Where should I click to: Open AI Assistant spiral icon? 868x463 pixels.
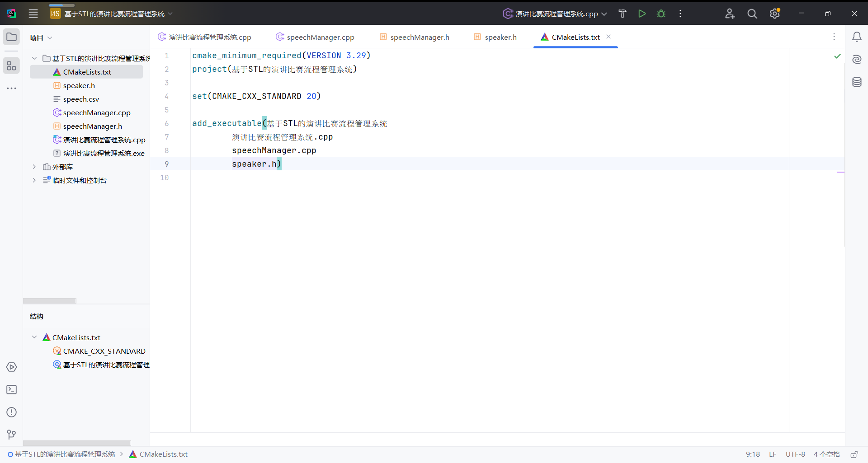857,59
